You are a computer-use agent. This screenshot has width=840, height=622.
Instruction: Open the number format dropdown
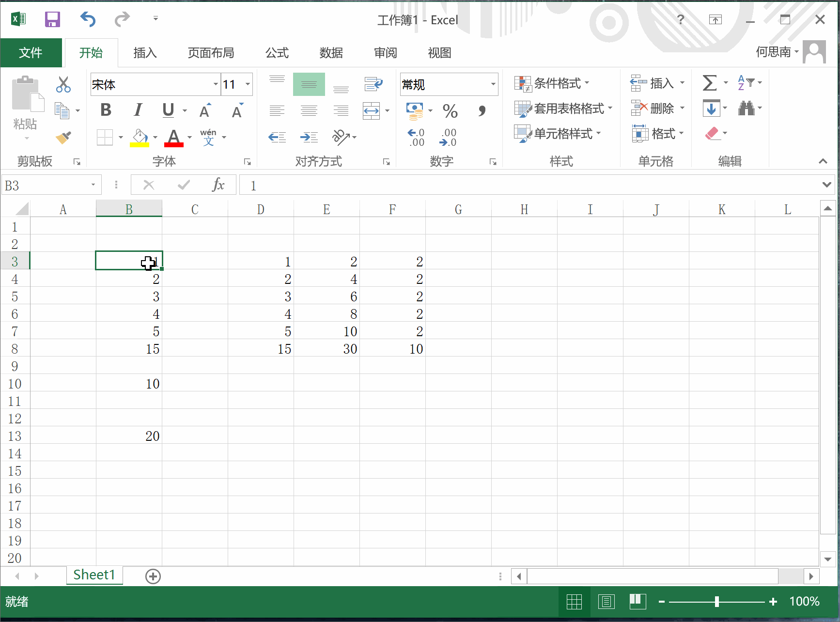[x=493, y=84]
